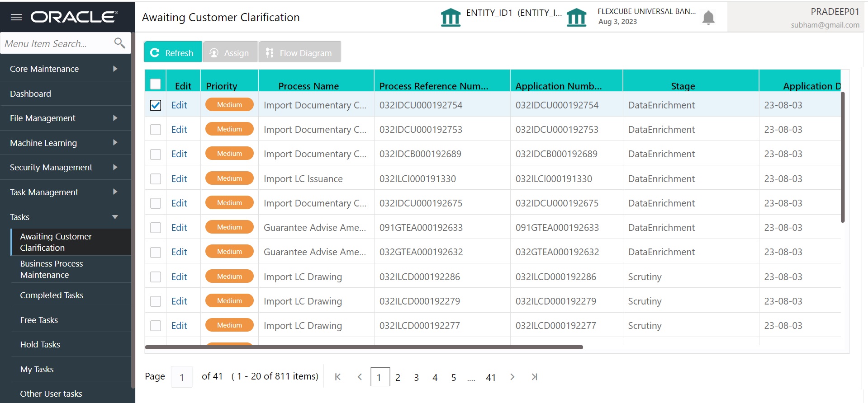Go to page 41
Viewport: 868px width, 403px height.
pos(491,377)
